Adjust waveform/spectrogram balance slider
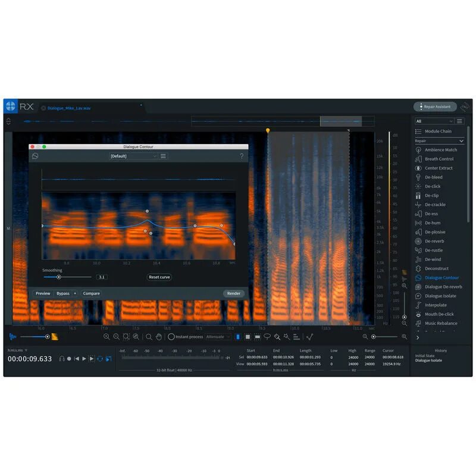The image size is (476, 476). [48, 337]
